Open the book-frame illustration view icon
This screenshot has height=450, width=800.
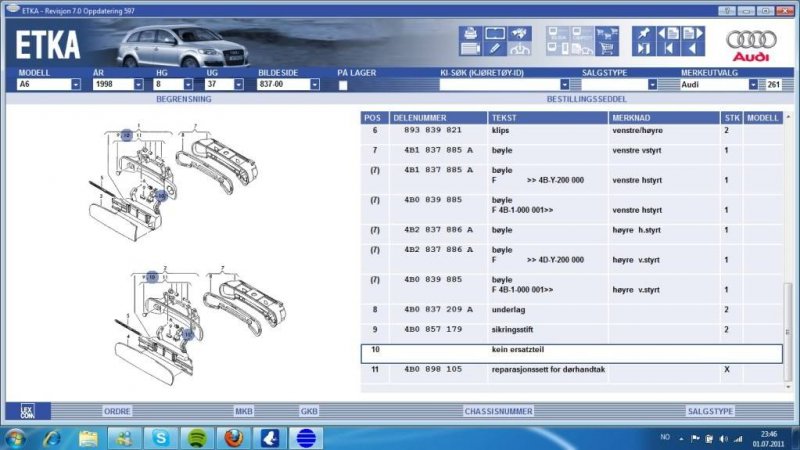click(494, 34)
